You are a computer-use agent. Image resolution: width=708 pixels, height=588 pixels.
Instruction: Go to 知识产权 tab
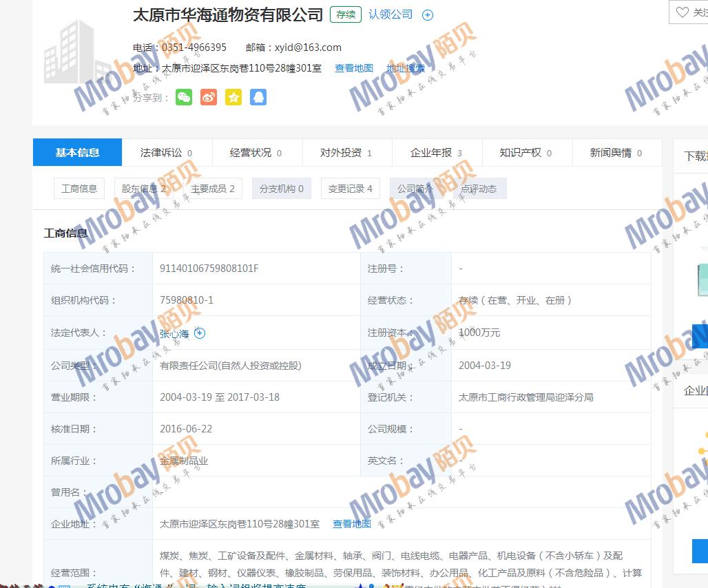pos(525,153)
